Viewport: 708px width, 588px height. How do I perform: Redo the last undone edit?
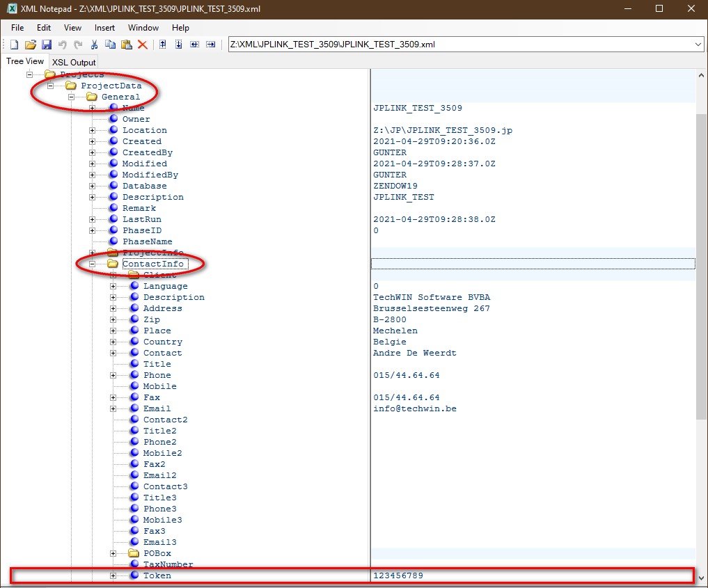pyautogui.click(x=78, y=45)
